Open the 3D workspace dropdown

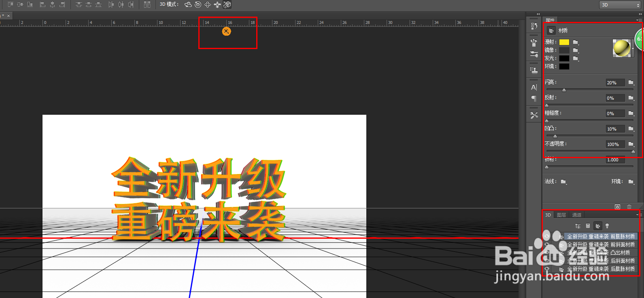click(x=620, y=5)
